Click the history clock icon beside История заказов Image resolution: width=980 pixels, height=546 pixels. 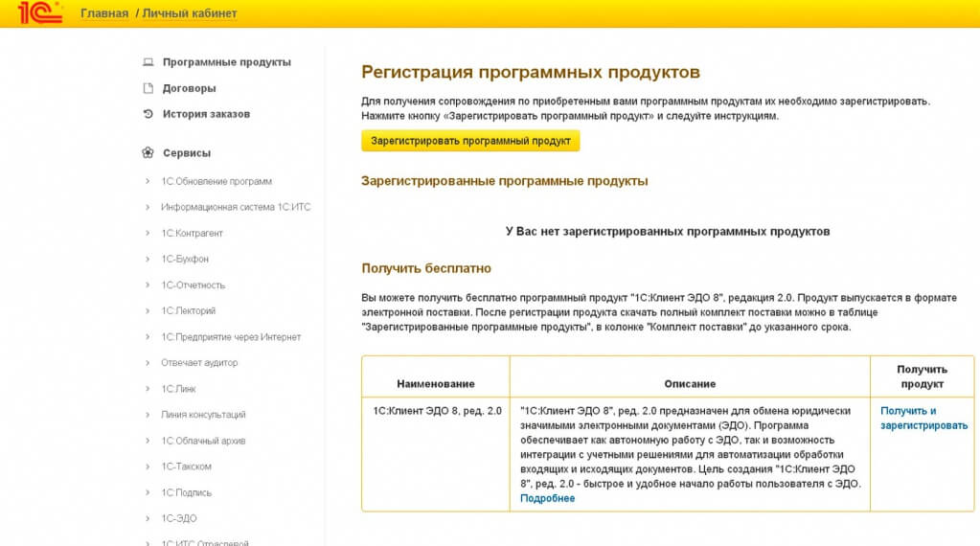pos(148,114)
